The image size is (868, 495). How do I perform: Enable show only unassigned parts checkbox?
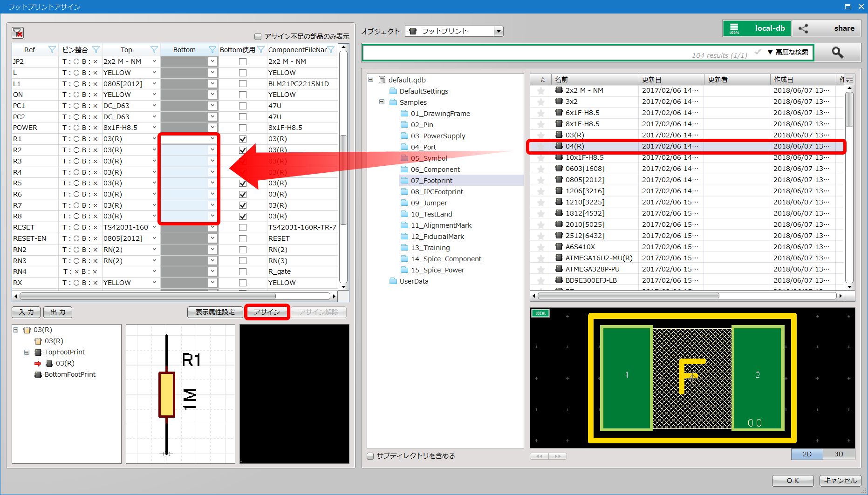(258, 36)
